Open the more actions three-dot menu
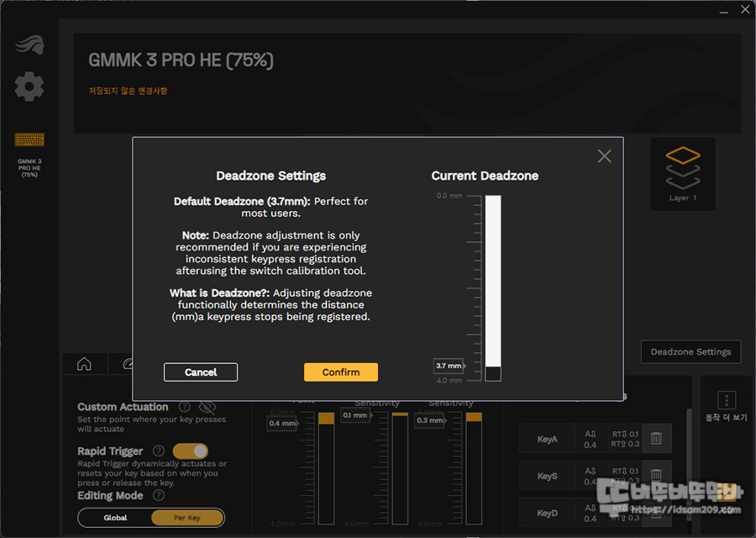 tap(727, 400)
